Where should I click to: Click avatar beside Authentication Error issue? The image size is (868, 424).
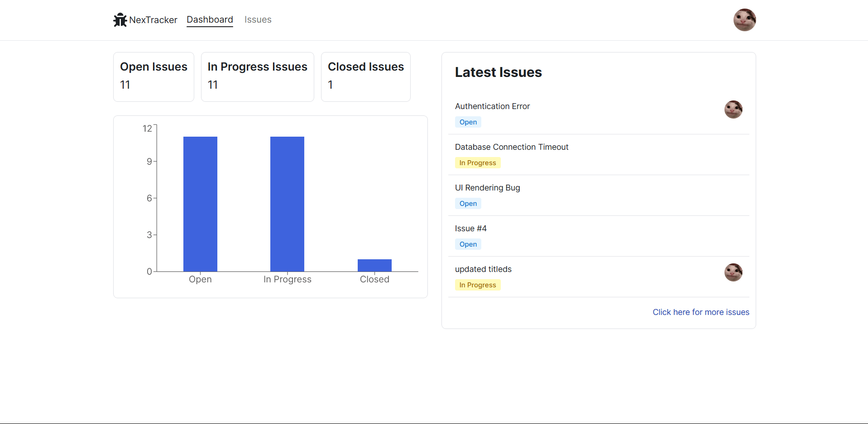(733, 110)
